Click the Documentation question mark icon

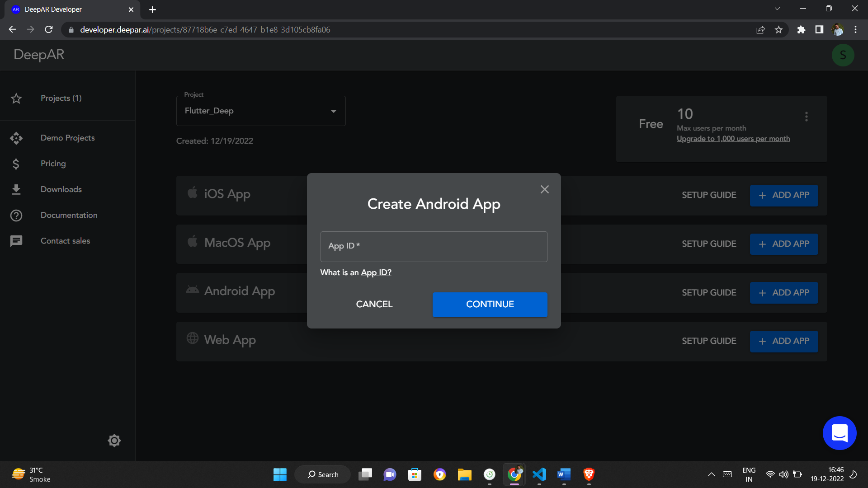(x=16, y=216)
